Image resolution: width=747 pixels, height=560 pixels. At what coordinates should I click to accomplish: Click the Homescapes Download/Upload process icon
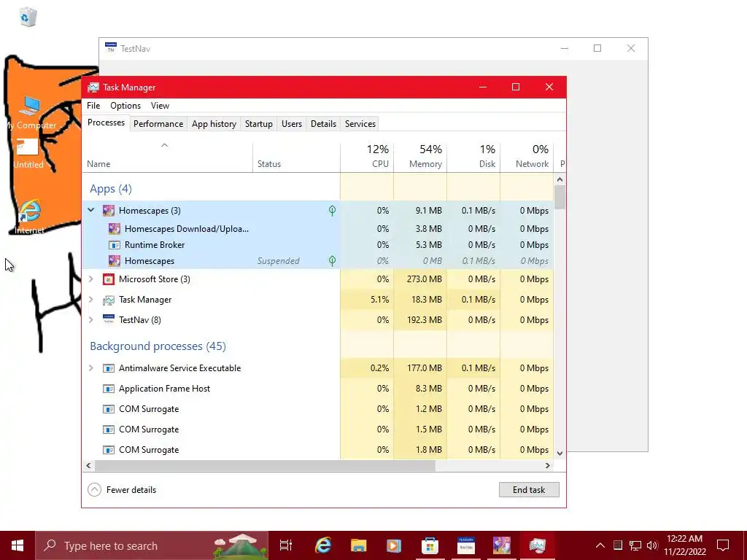(x=115, y=228)
